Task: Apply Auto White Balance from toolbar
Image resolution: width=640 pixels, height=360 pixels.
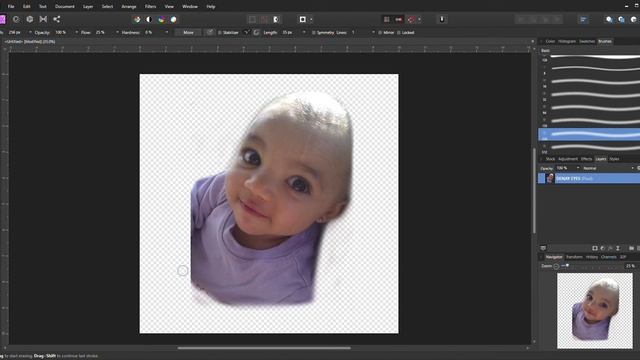Action: click(x=173, y=19)
